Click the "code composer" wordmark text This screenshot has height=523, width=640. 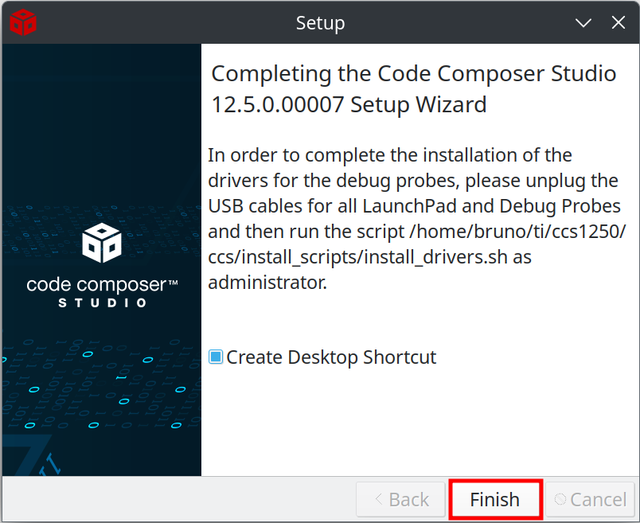(x=96, y=285)
